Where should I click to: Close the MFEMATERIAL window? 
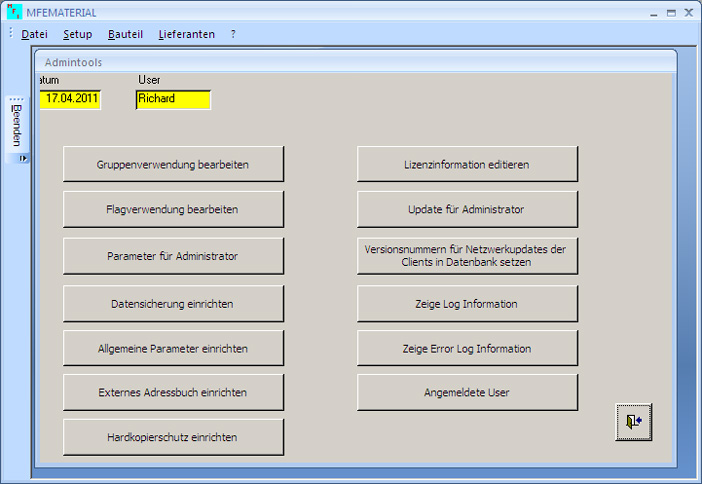click(x=689, y=13)
